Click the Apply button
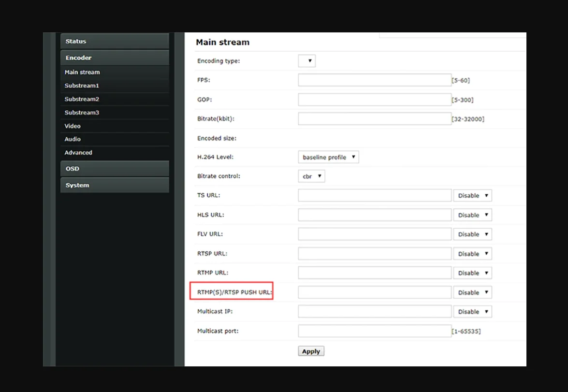 (311, 351)
